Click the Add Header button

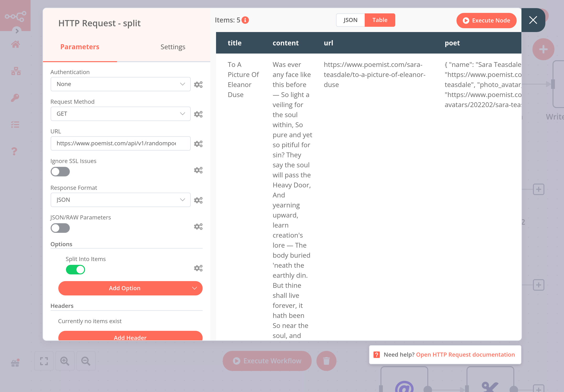click(130, 337)
